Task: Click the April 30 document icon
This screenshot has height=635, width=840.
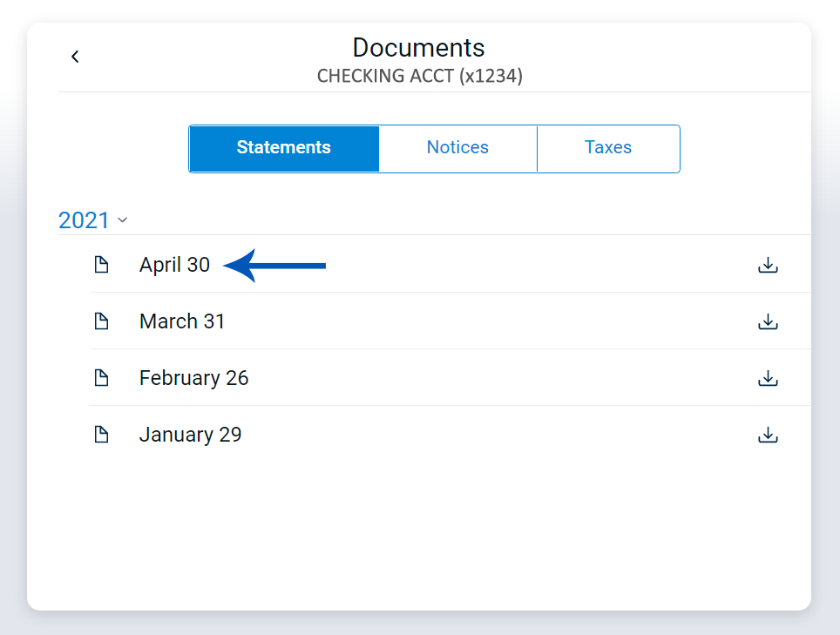Action: (x=102, y=265)
